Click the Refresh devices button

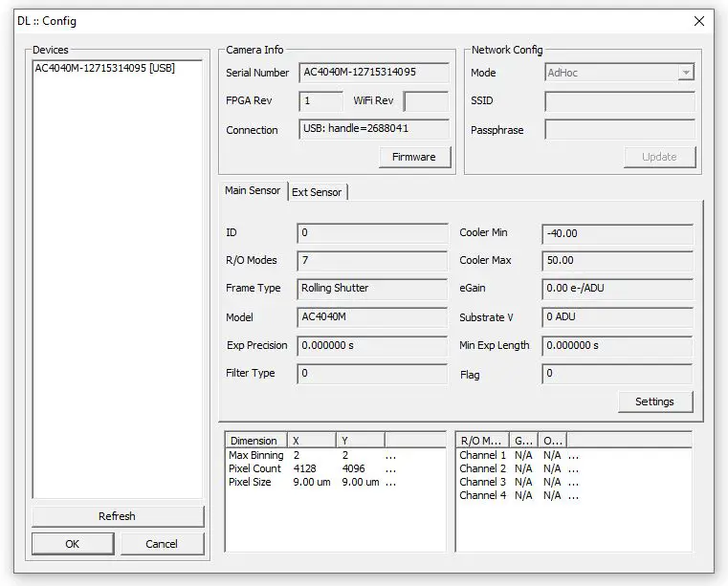click(x=117, y=516)
